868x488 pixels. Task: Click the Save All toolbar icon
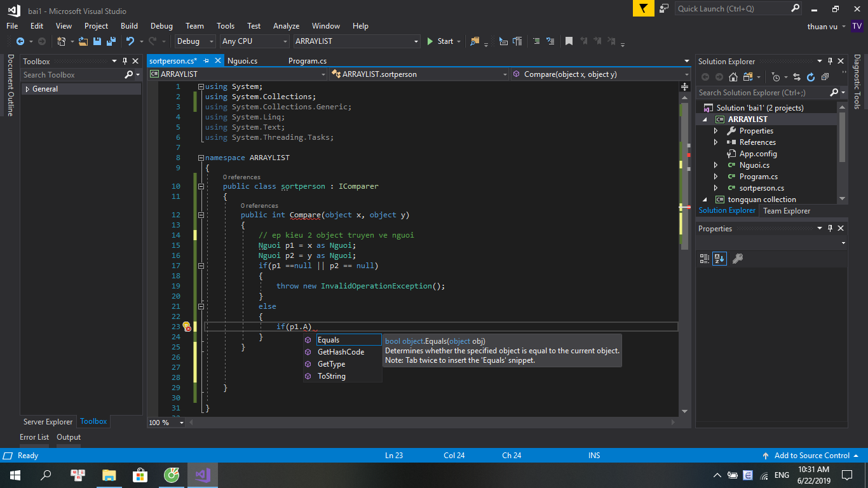coord(110,41)
